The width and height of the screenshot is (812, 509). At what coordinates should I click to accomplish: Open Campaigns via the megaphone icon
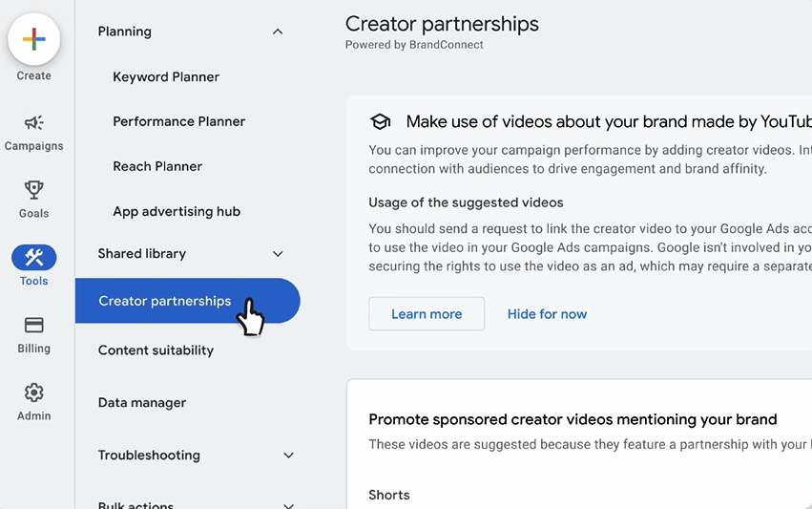[33, 123]
